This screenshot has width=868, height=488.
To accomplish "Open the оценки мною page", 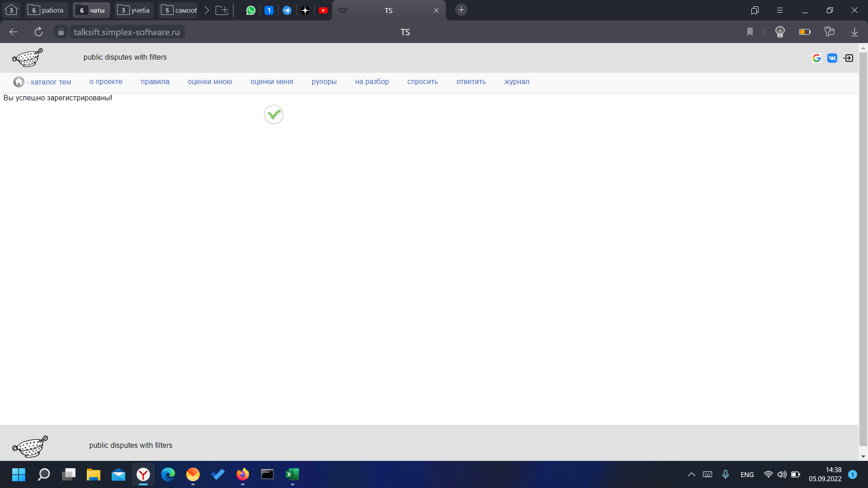I will (x=210, y=82).
